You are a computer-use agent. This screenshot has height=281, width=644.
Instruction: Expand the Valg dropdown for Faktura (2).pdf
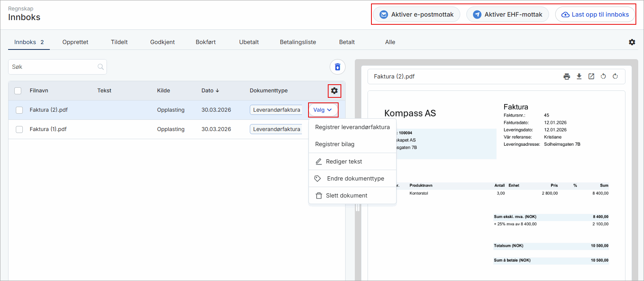click(x=323, y=110)
